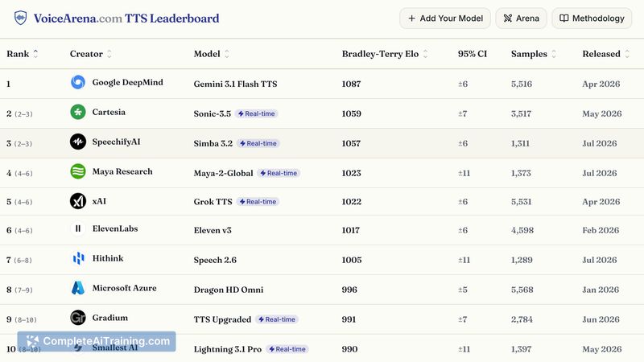Click the Hithink creator name

click(108, 258)
